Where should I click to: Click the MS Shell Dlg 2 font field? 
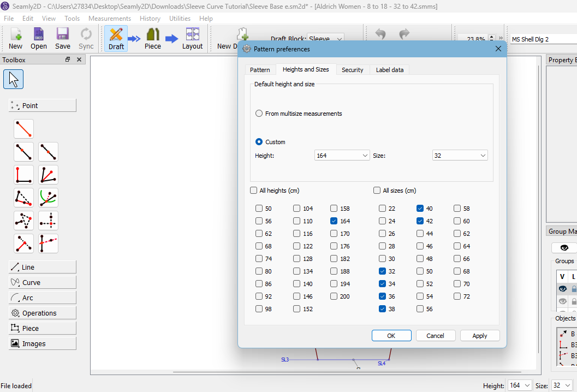coord(544,39)
